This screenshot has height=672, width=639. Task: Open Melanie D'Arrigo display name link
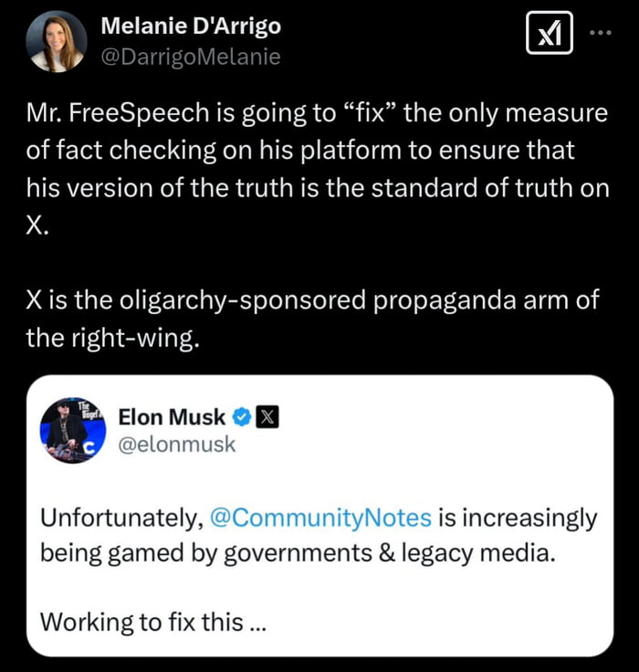point(191,26)
